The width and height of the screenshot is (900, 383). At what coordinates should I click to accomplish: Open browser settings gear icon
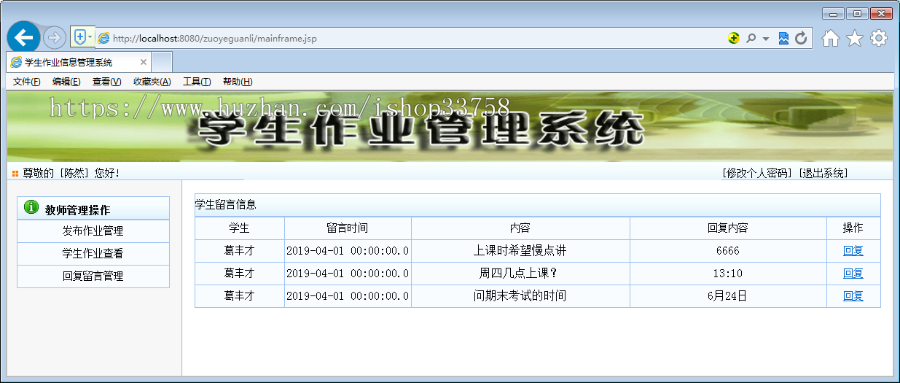tap(879, 38)
